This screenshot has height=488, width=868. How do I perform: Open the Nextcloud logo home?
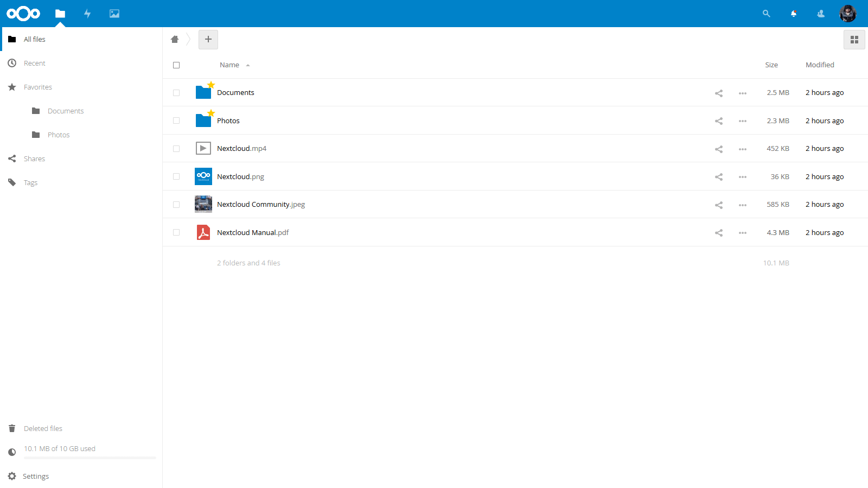(23, 14)
